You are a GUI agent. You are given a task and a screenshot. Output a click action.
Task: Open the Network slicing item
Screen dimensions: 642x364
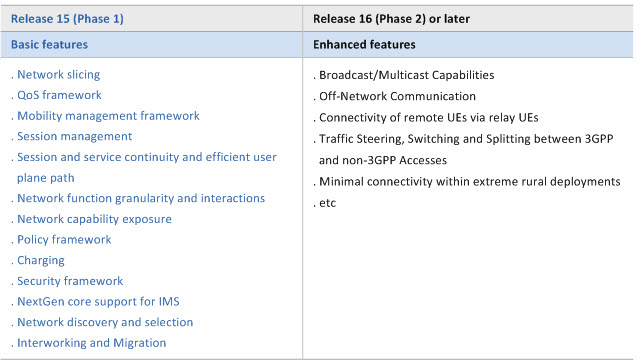tap(59, 75)
